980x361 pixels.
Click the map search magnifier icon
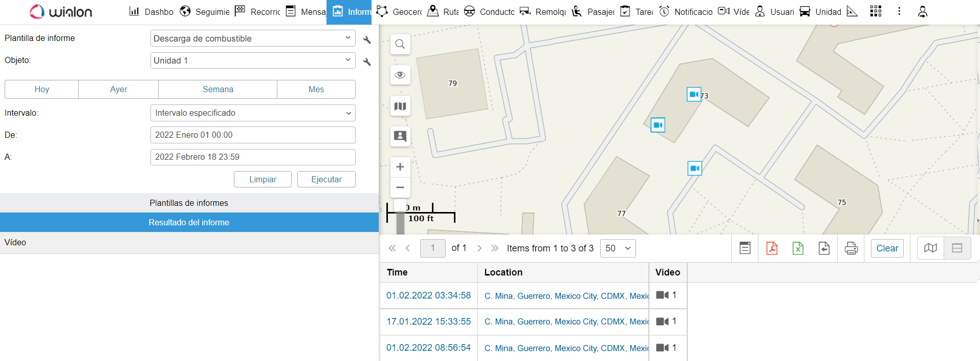click(x=400, y=45)
